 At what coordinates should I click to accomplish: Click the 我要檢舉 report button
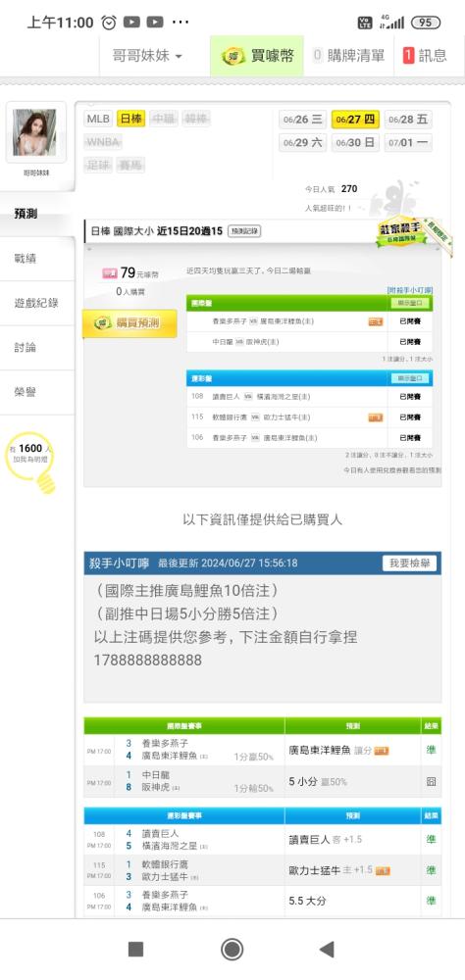point(409,563)
